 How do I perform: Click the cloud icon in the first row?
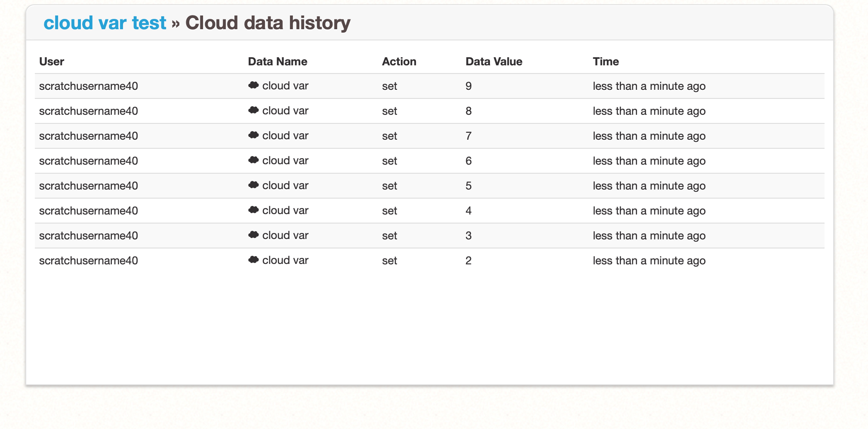click(254, 86)
